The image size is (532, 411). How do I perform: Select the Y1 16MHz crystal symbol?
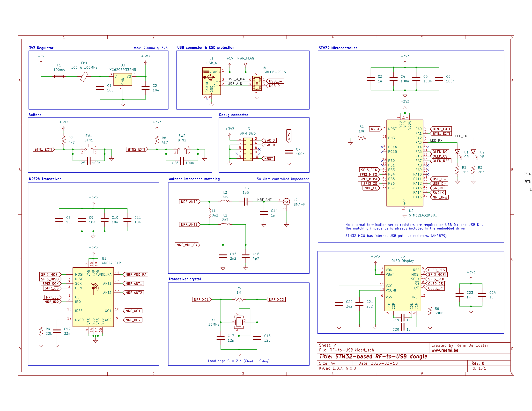(239, 322)
